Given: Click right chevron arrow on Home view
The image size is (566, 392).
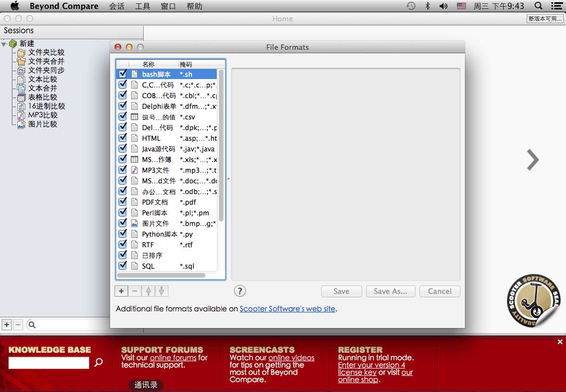Looking at the screenshot, I should (532, 159).
